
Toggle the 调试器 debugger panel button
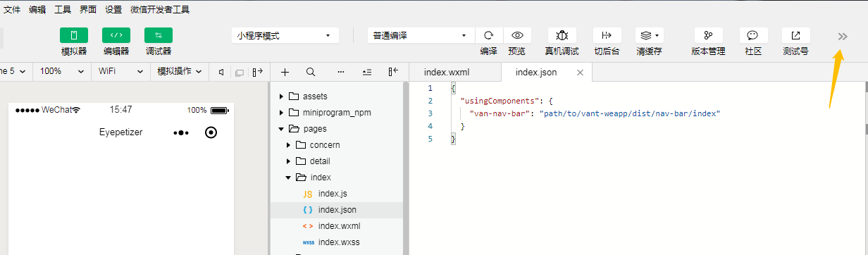(x=159, y=35)
